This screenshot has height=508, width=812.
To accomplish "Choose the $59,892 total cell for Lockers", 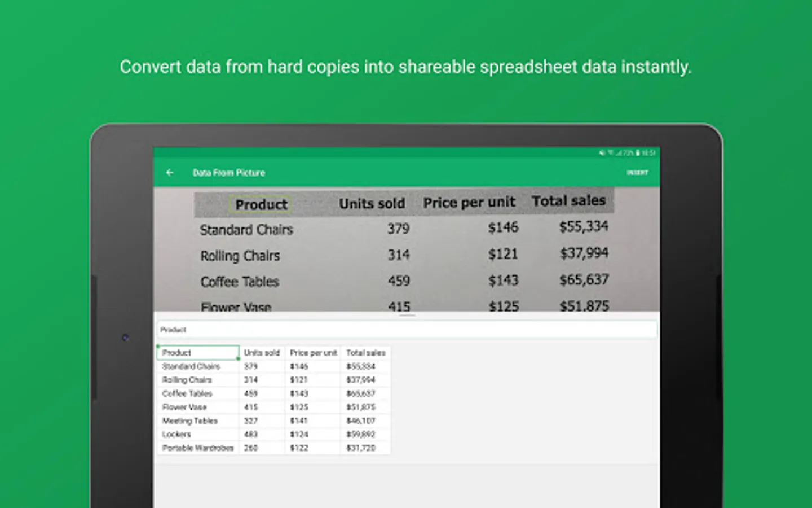I will (365, 434).
